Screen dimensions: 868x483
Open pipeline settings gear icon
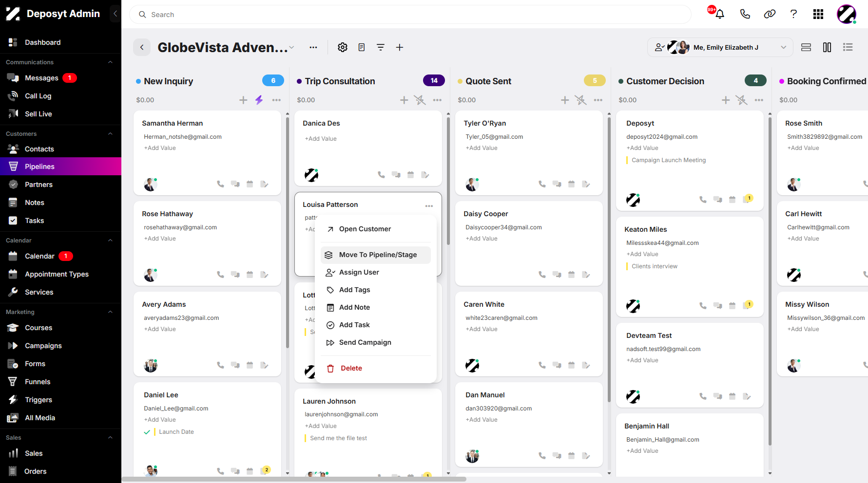[343, 47]
